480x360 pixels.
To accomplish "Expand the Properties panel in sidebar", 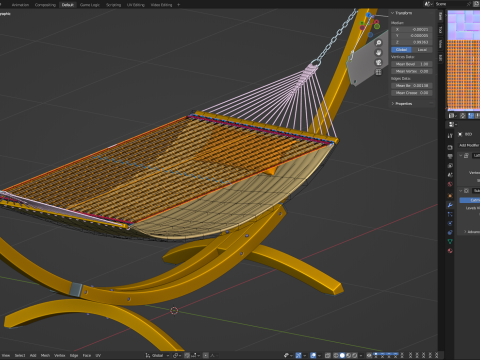I will [393, 104].
